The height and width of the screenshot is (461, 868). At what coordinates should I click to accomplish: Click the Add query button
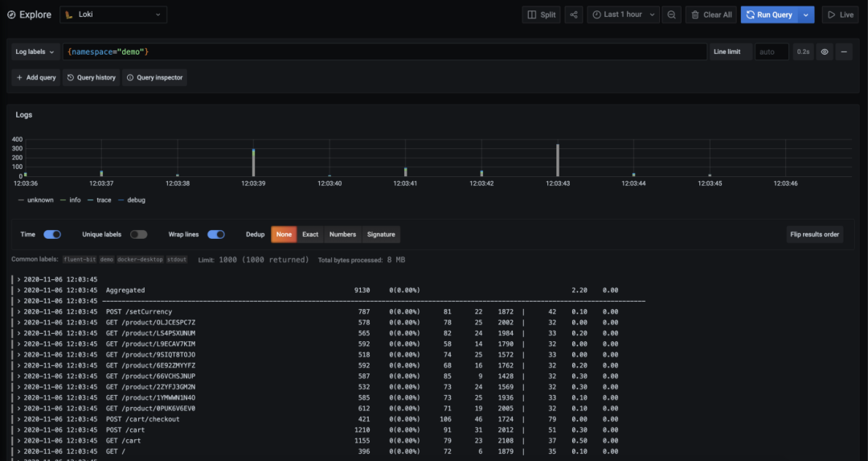36,77
